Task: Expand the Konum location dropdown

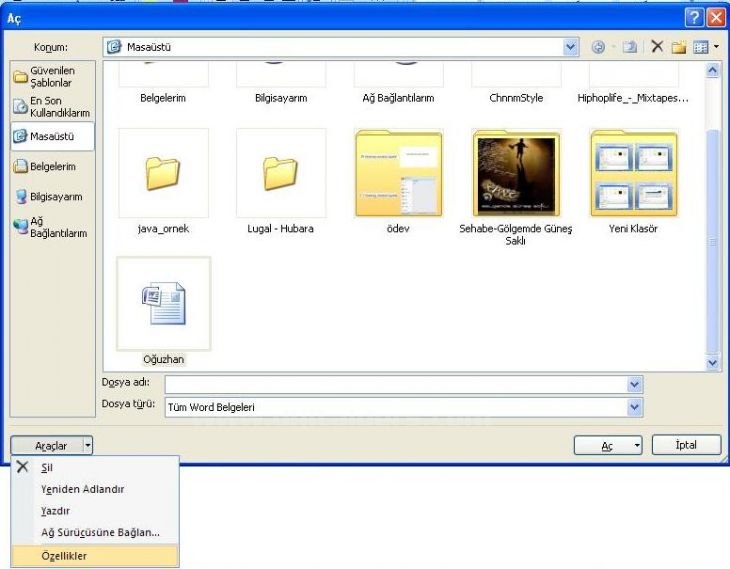Action: point(570,47)
